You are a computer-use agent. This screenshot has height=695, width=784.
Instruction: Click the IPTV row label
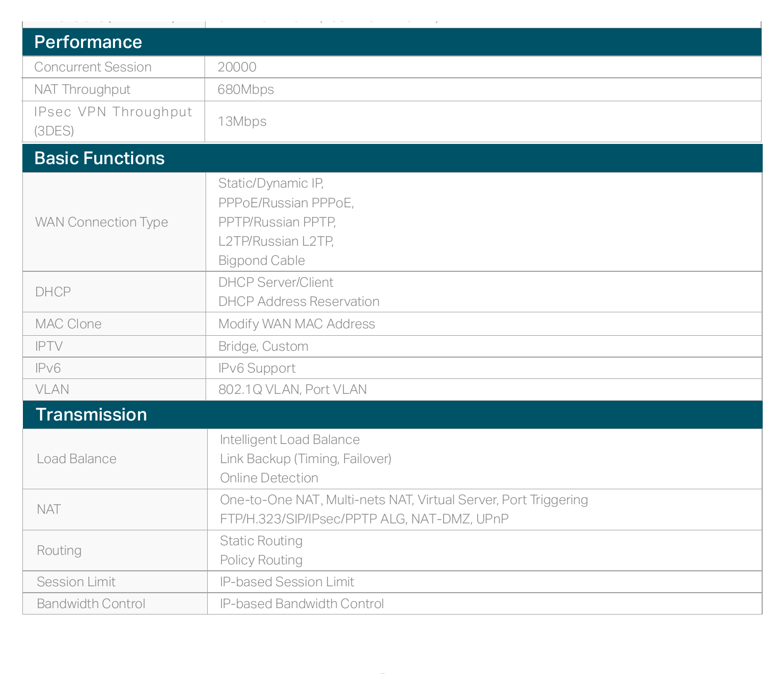coord(49,346)
